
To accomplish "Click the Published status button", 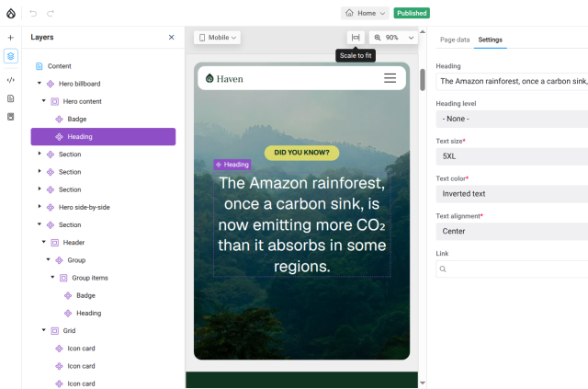I will click(x=412, y=13).
